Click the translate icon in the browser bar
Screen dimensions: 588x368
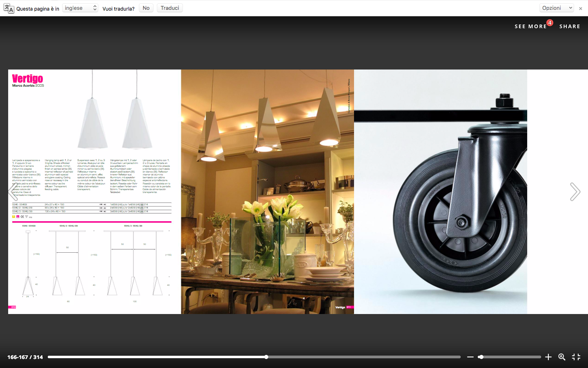coord(9,8)
